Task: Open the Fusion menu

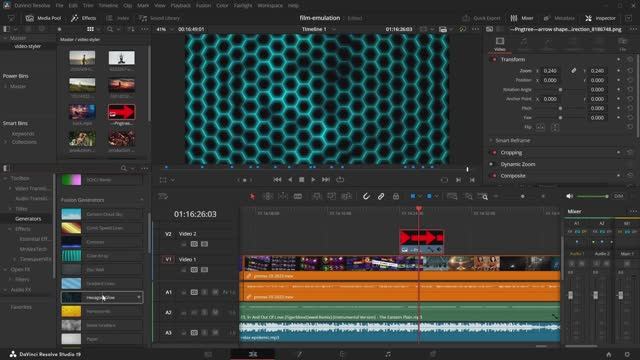Action: coord(203,6)
